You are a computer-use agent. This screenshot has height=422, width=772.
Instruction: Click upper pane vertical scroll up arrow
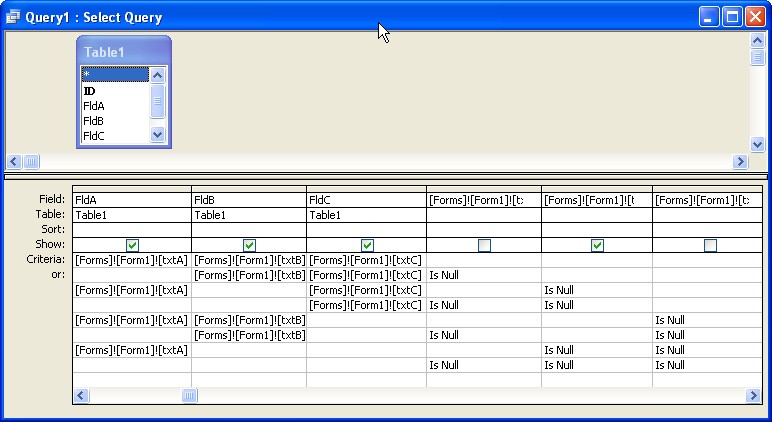pyautogui.click(x=757, y=40)
